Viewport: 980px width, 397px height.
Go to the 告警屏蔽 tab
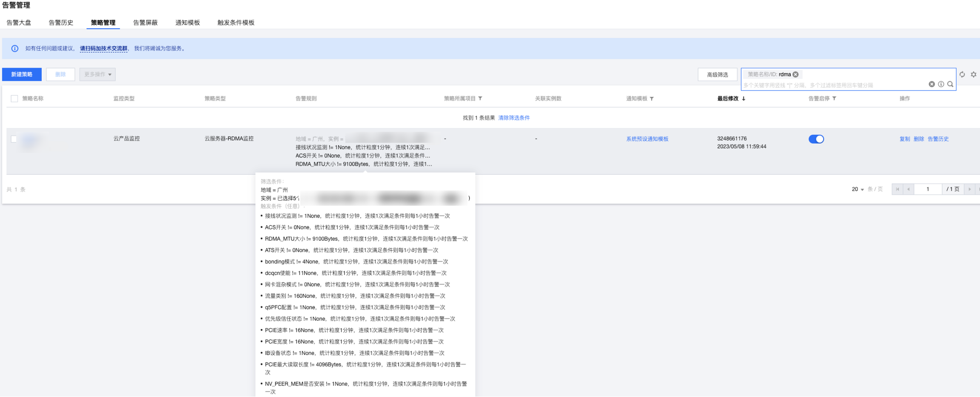[x=145, y=23]
